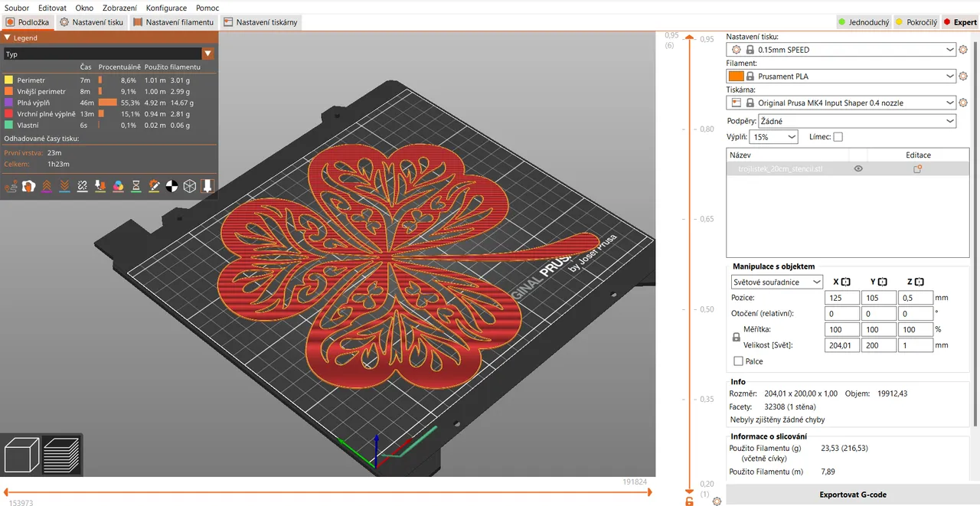Toggle Perimetr row in legend
980x506 pixels.
[x=109, y=80]
